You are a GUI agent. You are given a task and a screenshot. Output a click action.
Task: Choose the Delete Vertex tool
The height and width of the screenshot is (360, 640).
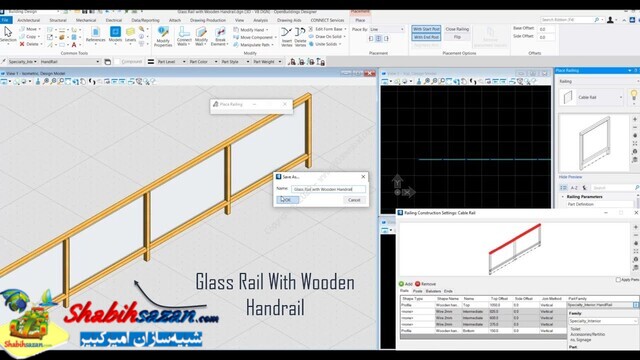pos(300,37)
